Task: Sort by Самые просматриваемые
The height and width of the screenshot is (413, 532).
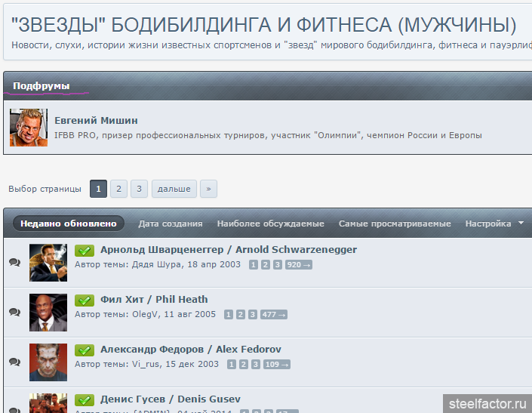Action: tap(395, 223)
